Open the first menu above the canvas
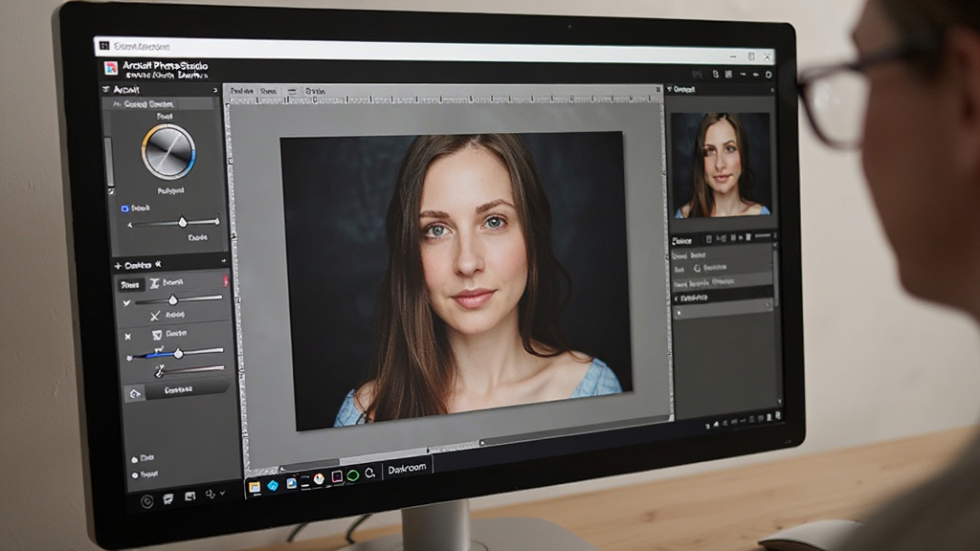Screen dimensions: 980x551 pyautogui.click(x=242, y=91)
